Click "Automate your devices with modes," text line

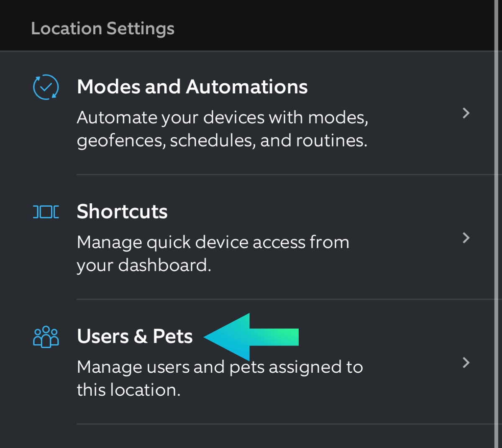click(x=222, y=118)
